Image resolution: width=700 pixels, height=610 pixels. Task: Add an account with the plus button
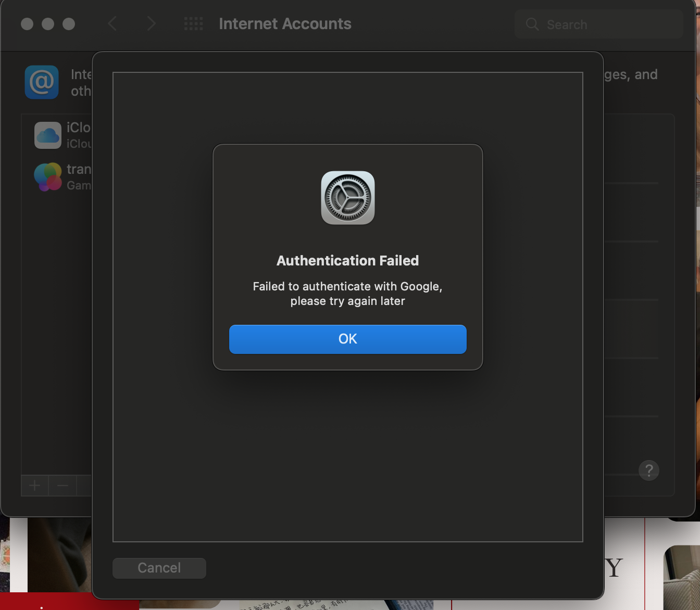click(x=35, y=486)
